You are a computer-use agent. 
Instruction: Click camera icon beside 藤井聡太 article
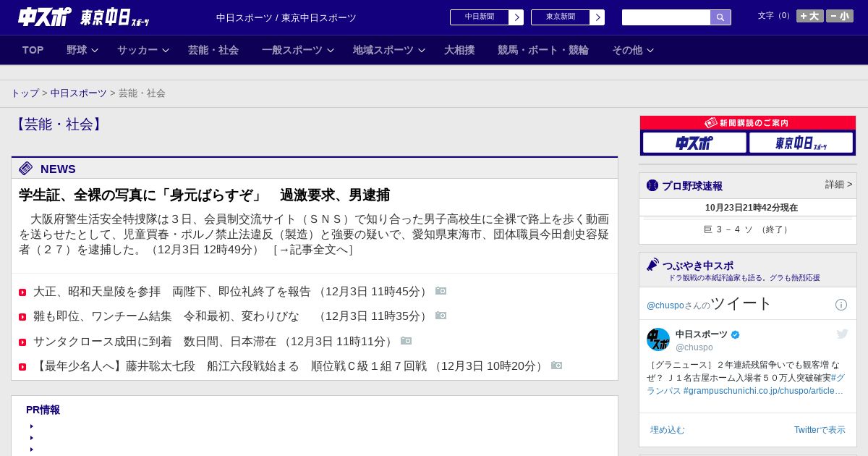[556, 365]
